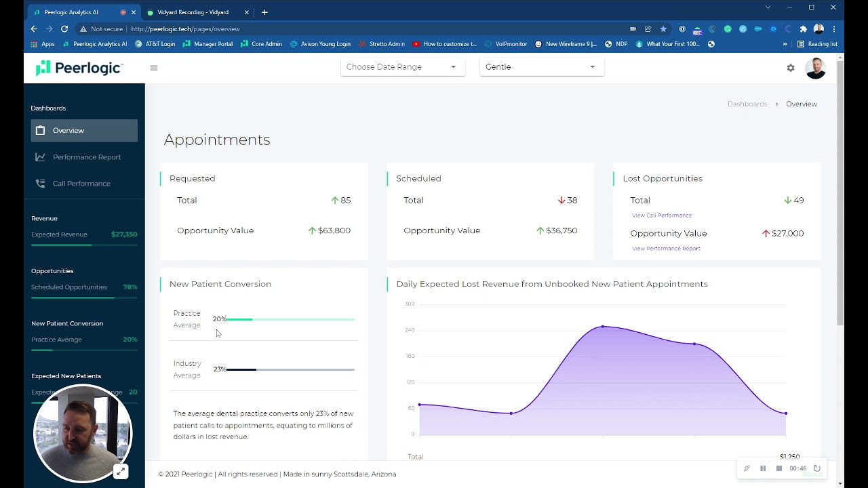The height and width of the screenshot is (488, 868).
Task: Open Core Admin bookmark
Action: tap(261, 44)
